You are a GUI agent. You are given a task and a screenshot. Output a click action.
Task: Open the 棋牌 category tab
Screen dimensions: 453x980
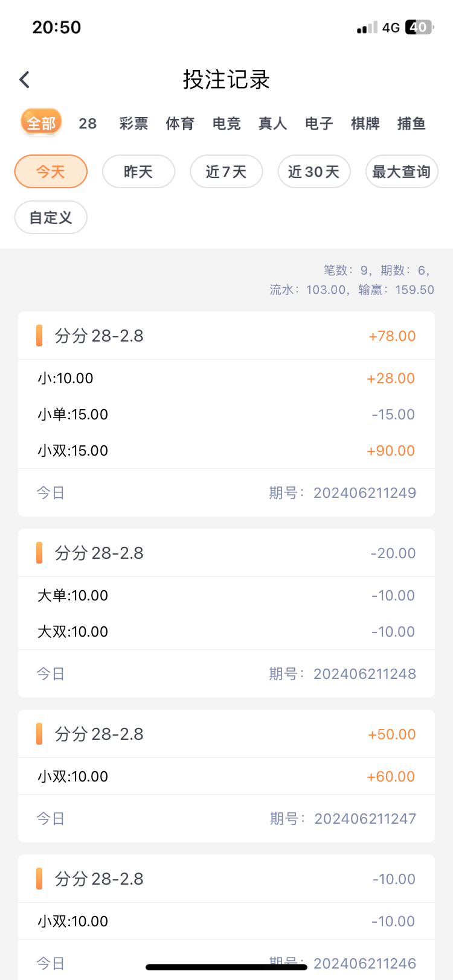click(365, 124)
